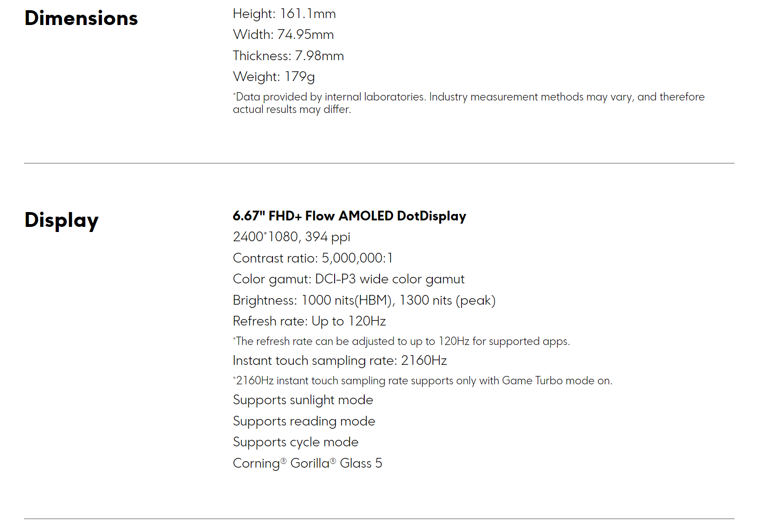Click the Weight 179g specification
Image resolution: width=779 pixels, height=532 pixels.
click(274, 77)
